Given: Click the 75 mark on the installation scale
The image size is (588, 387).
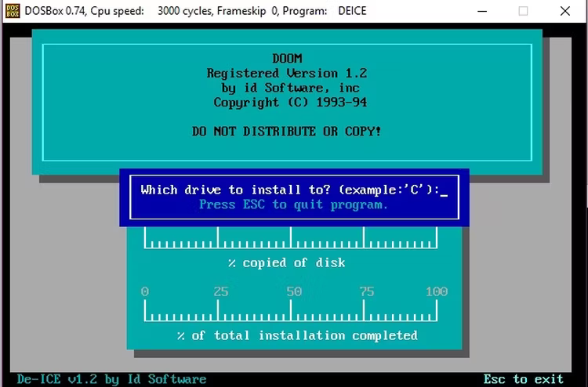Looking at the screenshot, I should point(367,291).
